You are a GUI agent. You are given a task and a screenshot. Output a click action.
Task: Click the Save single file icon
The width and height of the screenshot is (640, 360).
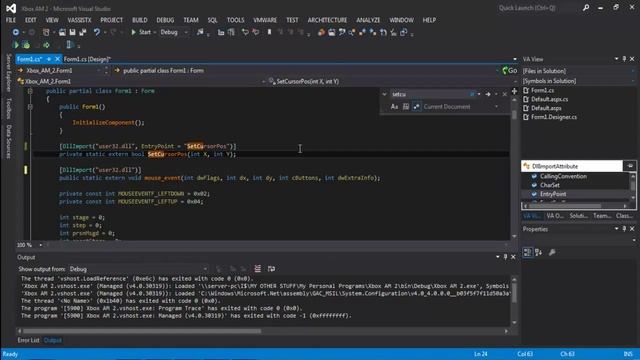pyautogui.click(x=72, y=32)
